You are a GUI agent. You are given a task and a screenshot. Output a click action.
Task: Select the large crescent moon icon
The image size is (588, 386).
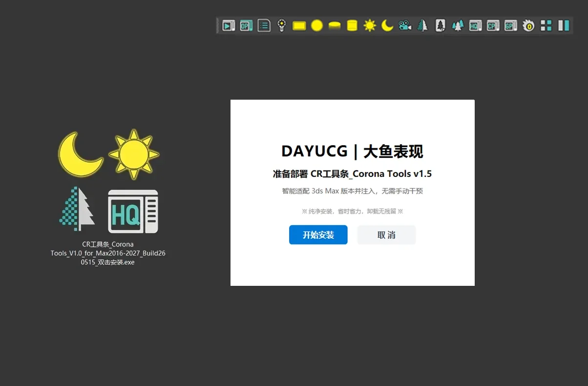click(x=81, y=154)
